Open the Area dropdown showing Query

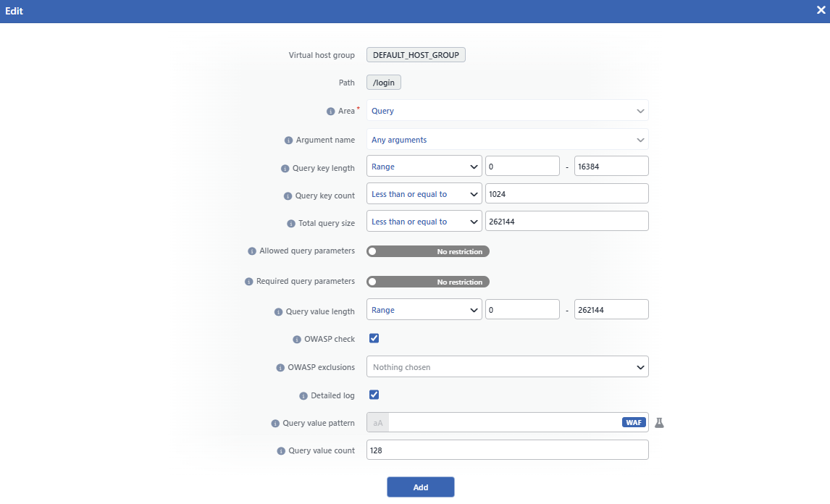508,111
